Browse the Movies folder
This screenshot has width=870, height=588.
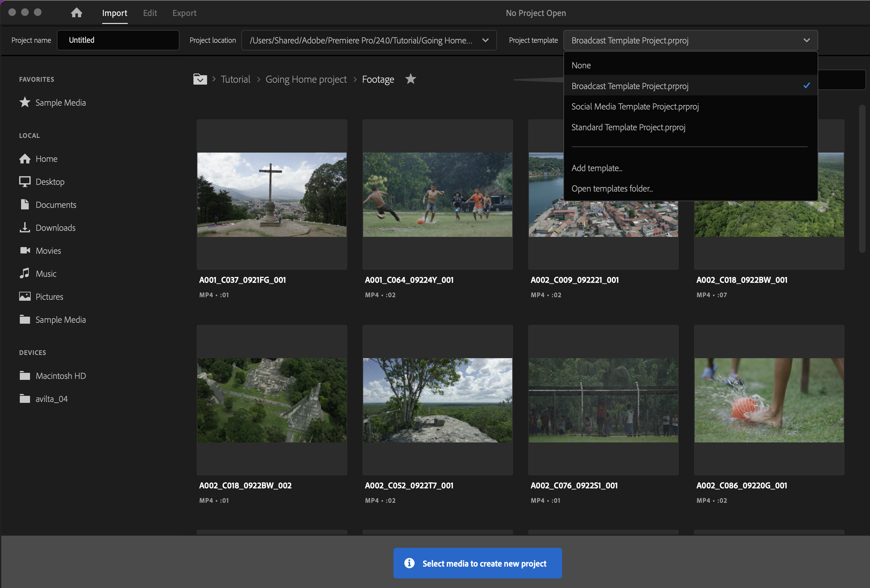pos(48,251)
